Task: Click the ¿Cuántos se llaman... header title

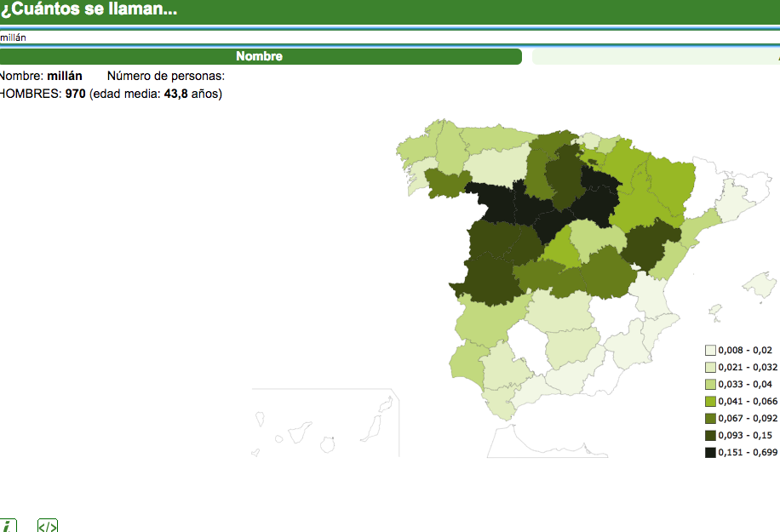Action: [x=89, y=10]
